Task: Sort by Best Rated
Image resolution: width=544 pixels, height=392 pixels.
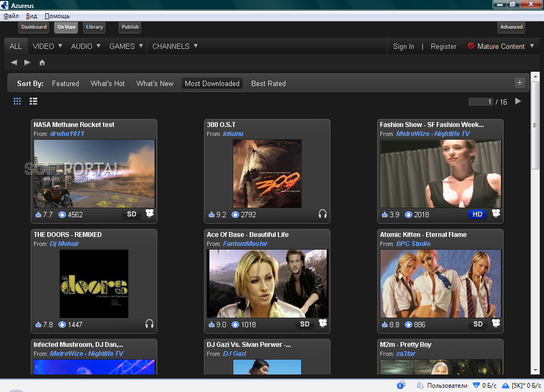Action: pos(268,83)
